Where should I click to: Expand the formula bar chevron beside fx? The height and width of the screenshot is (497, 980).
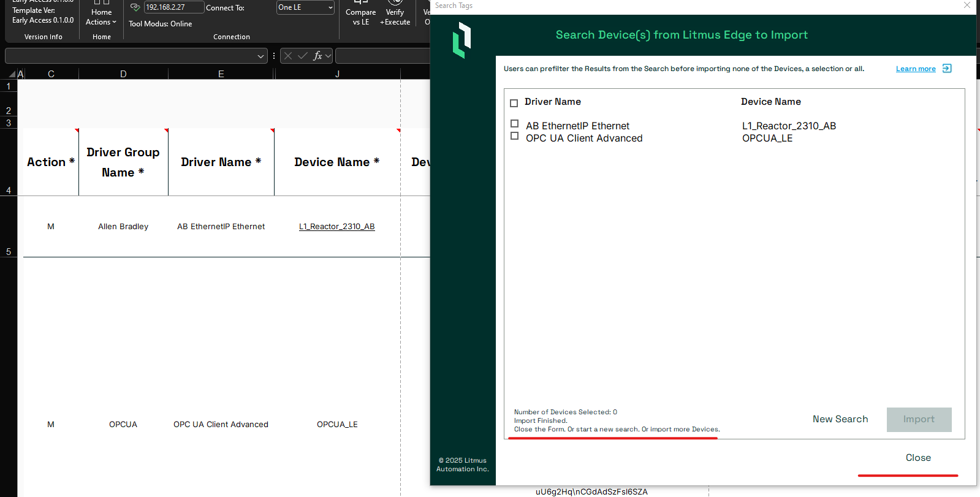(329, 56)
